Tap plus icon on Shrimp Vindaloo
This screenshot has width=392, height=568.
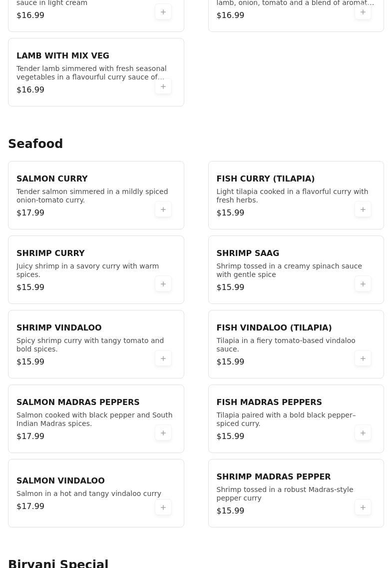pyautogui.click(x=163, y=358)
